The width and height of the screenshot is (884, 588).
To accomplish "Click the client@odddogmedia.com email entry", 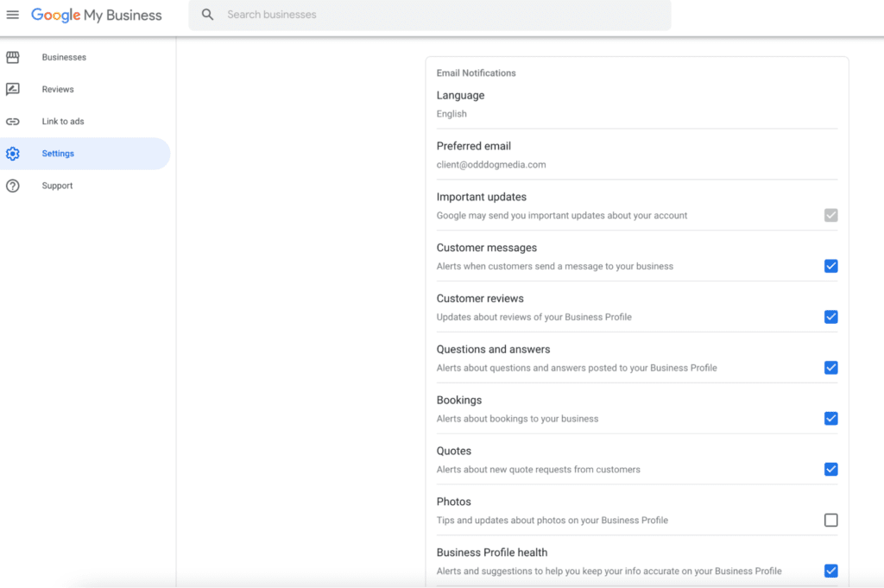I will 492,164.
